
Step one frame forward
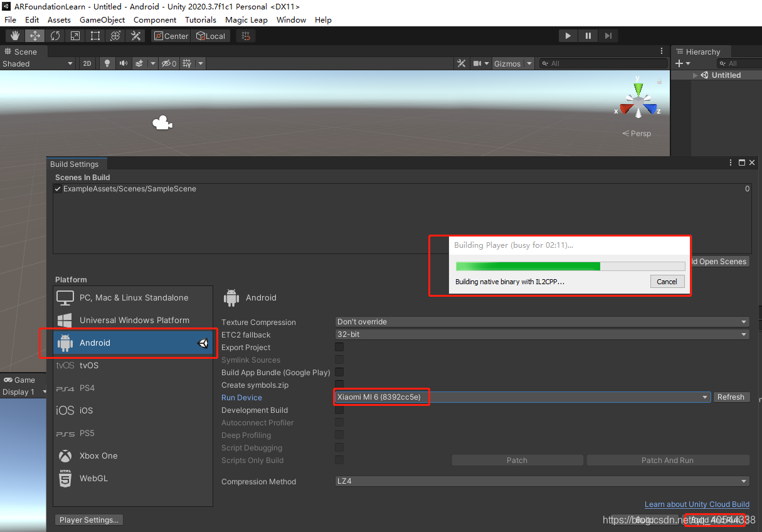608,36
